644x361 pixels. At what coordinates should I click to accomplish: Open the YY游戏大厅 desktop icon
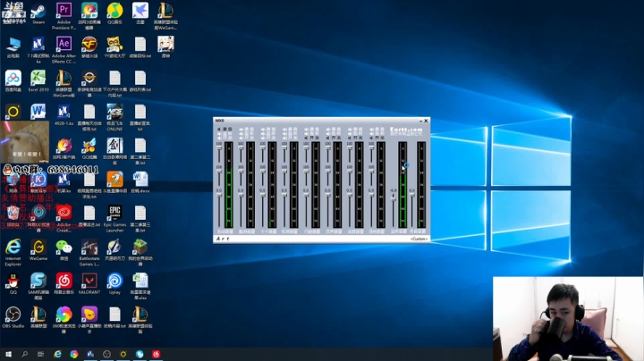(114, 47)
